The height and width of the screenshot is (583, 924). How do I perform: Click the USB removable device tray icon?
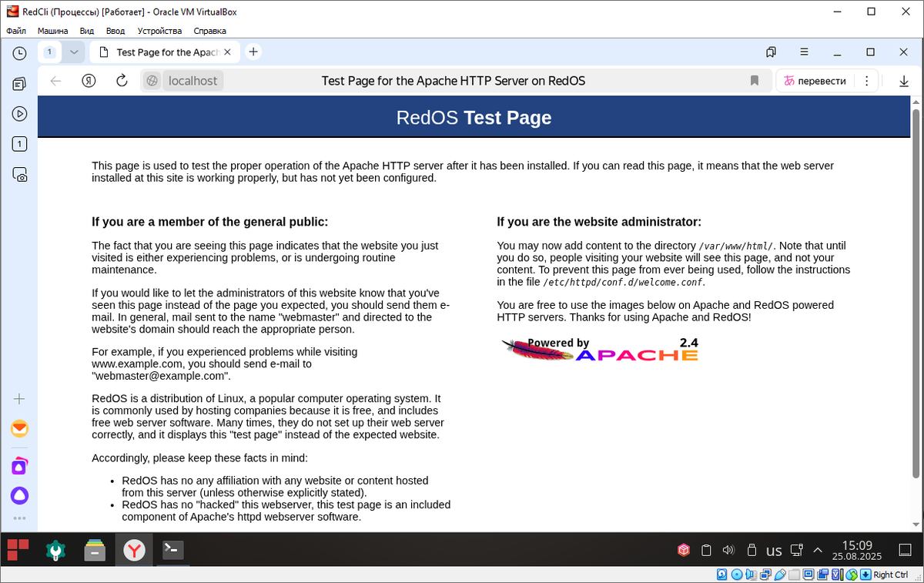click(x=752, y=550)
